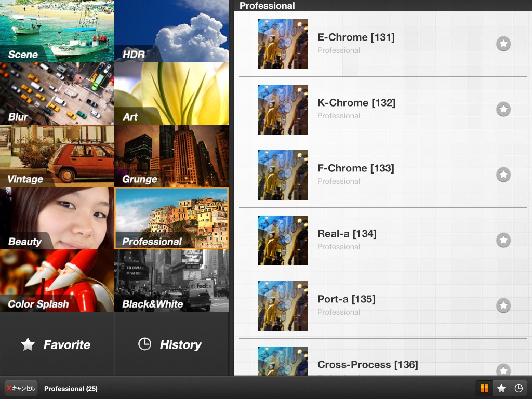Select the Real-a [134] thumbnail
The height and width of the screenshot is (399, 532).
coord(283,241)
